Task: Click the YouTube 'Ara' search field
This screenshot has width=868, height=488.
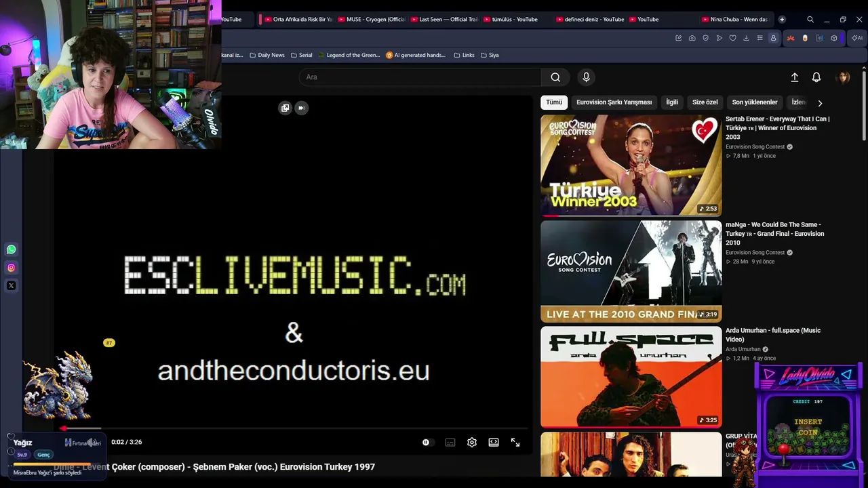Action: (x=420, y=77)
